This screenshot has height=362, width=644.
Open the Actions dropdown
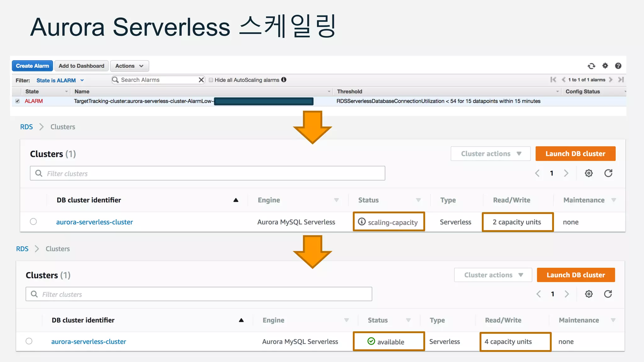pos(130,66)
